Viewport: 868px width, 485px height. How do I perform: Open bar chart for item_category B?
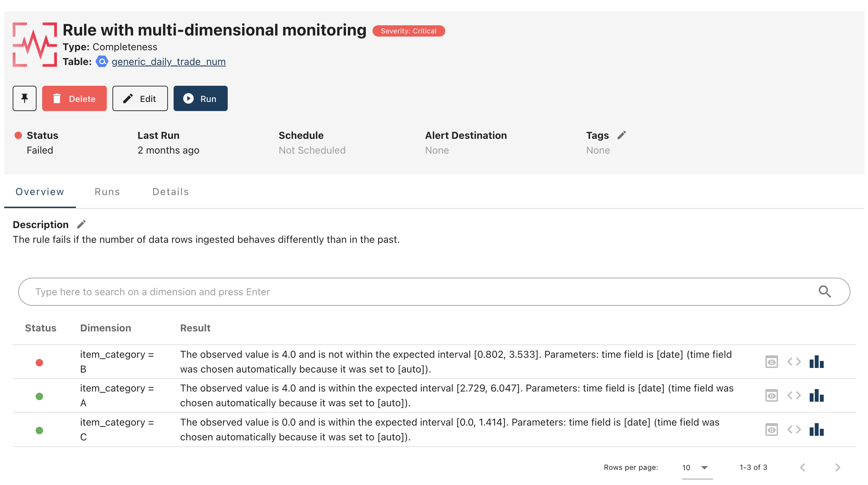point(816,362)
